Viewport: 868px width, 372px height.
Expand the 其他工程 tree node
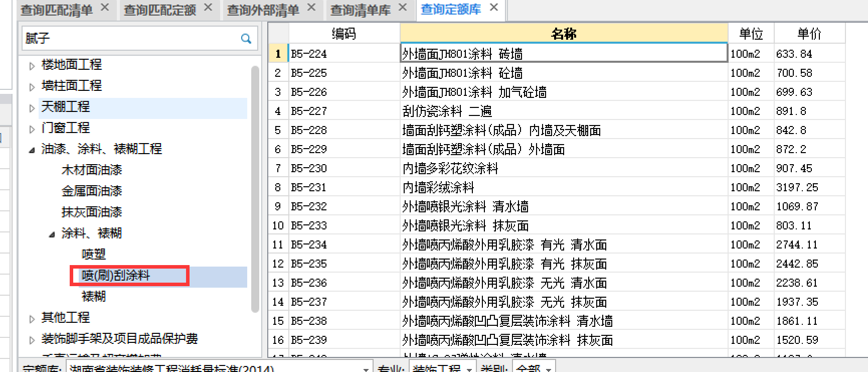point(32,319)
